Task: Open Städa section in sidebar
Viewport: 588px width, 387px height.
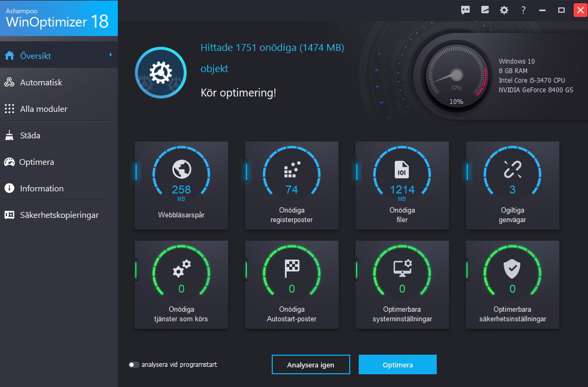Action: coord(59,135)
